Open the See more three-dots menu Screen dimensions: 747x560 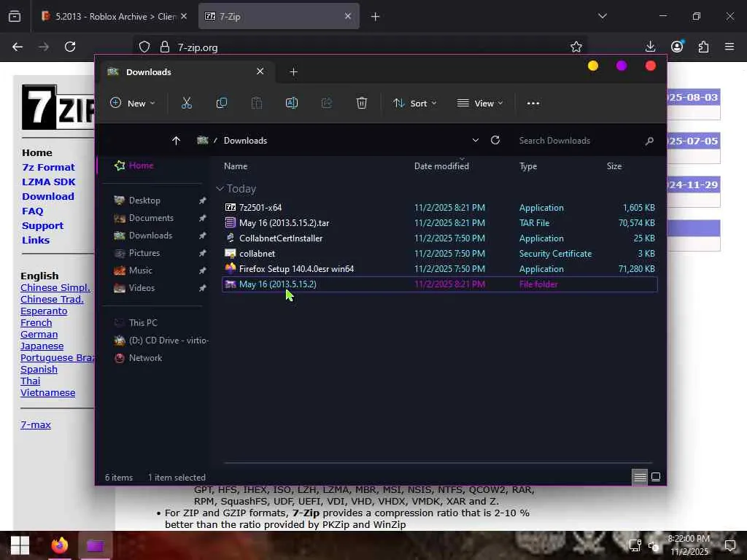(x=533, y=104)
